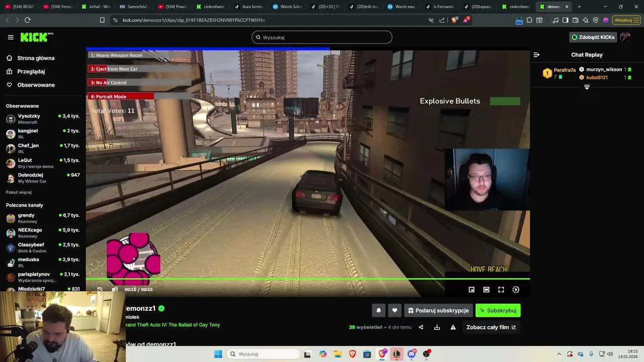The image size is (644, 362).
Task: Open the user profile avatar menu
Action: coord(625,37)
